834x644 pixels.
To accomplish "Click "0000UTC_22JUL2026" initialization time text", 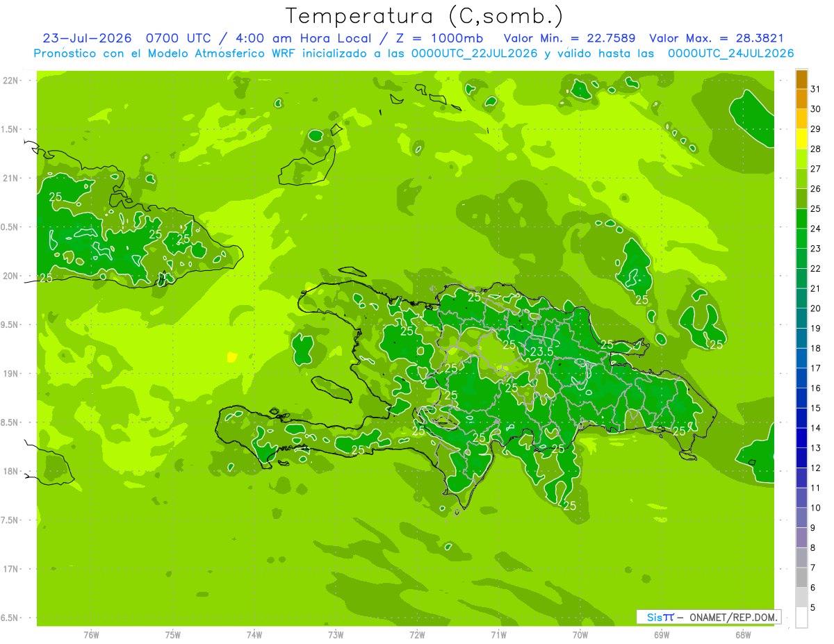I will (x=475, y=53).
